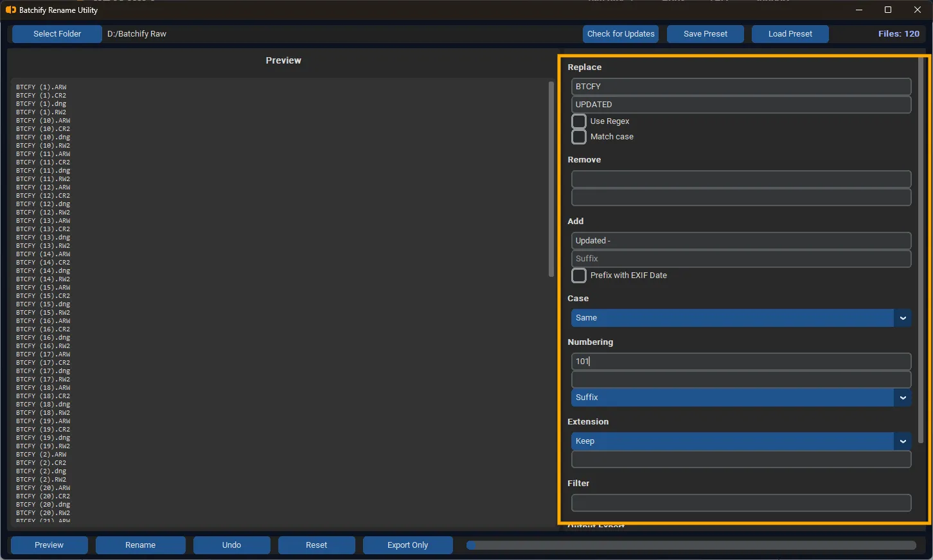Click the Select Folder button
This screenshot has height=560, width=933.
point(57,33)
